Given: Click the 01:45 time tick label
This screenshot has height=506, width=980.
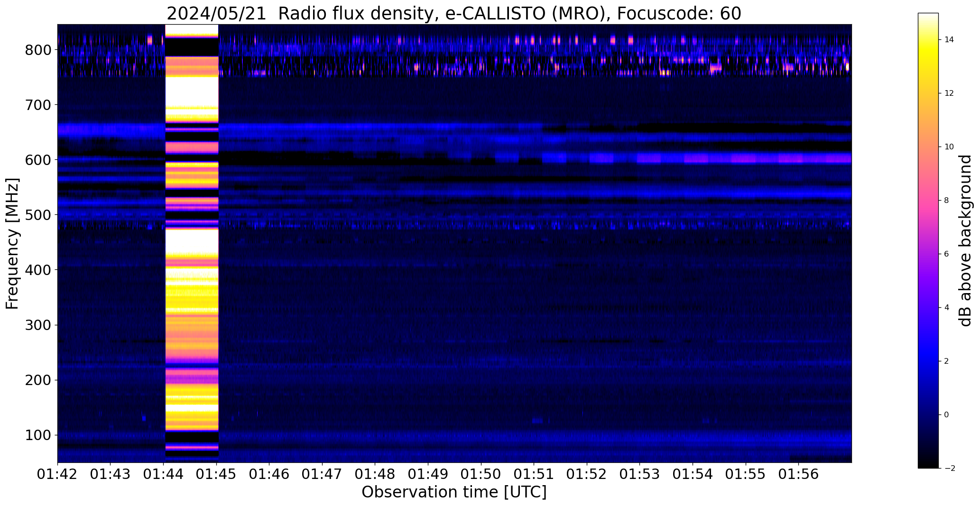Looking at the screenshot, I should (216, 474).
